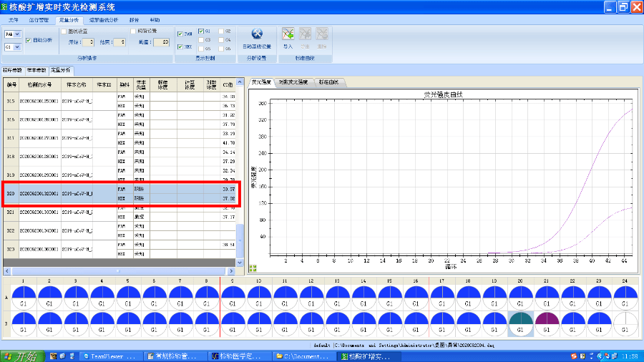644x362 pixels.
Task: Open the FAM channel dropdown
Action: (x=17, y=34)
